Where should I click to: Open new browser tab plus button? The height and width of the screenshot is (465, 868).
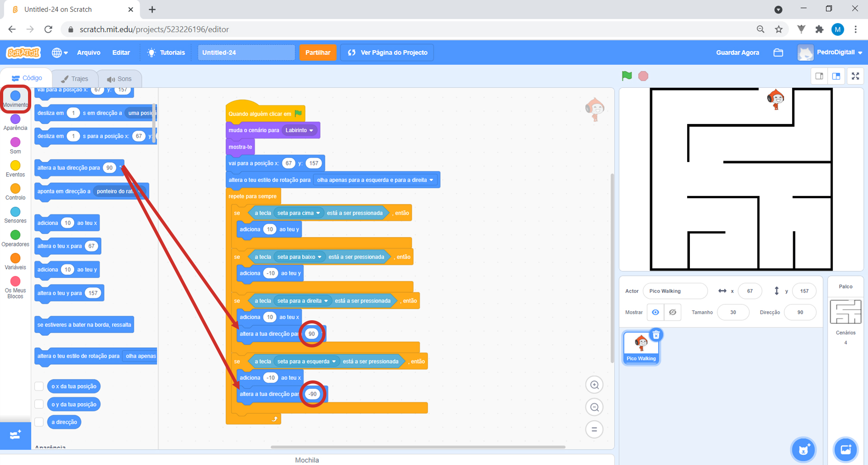click(x=152, y=9)
